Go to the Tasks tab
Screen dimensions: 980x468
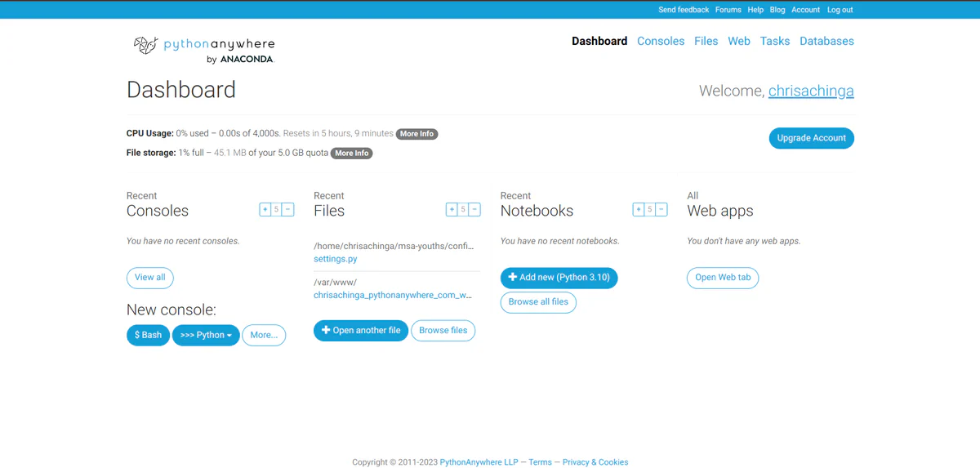pos(774,41)
